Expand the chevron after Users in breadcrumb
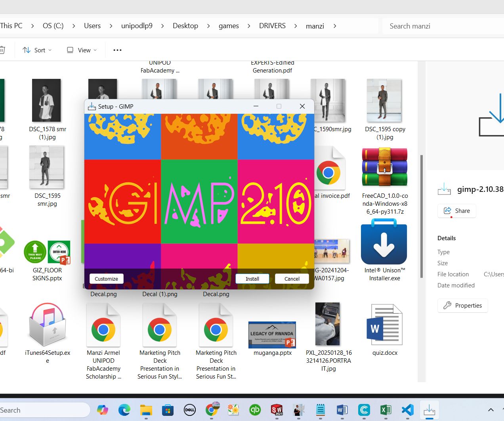 (111, 26)
